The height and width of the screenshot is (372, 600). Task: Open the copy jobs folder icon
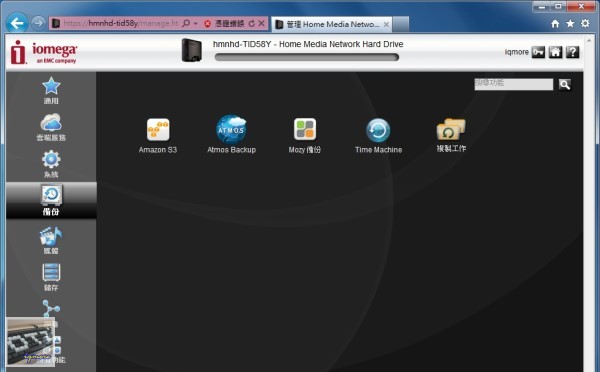[451, 135]
